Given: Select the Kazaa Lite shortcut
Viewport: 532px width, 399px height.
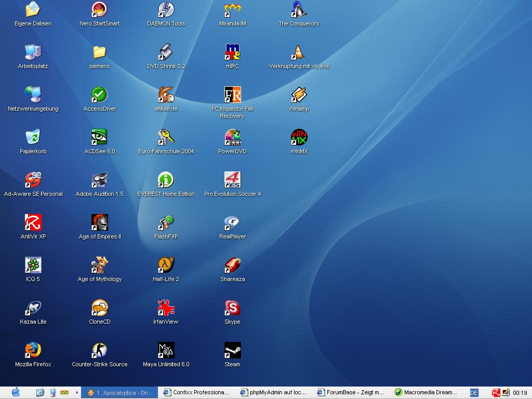Looking at the screenshot, I should (x=33, y=308).
